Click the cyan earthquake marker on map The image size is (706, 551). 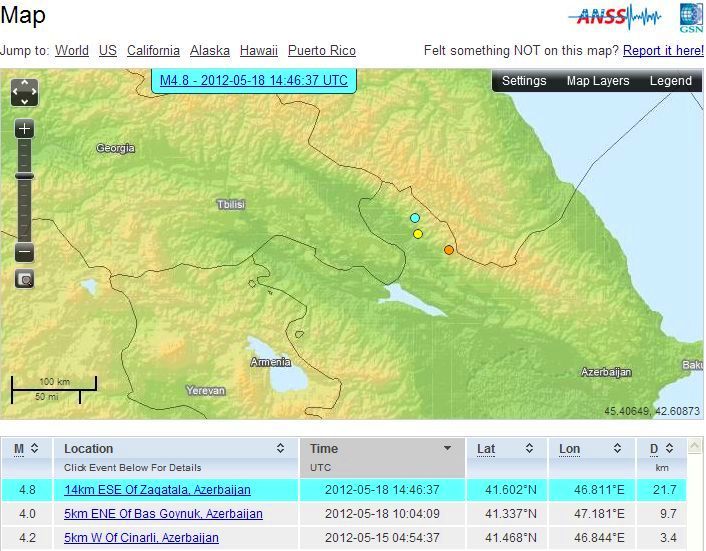[415, 217]
